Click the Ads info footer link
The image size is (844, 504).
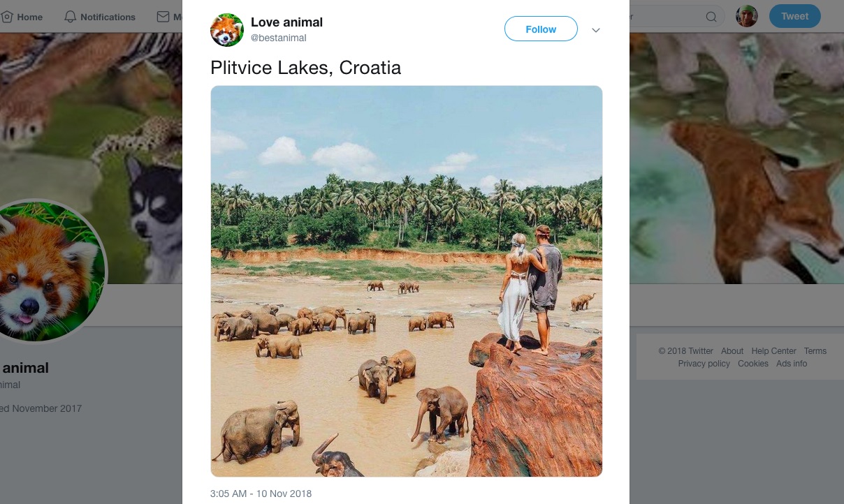[x=792, y=364]
